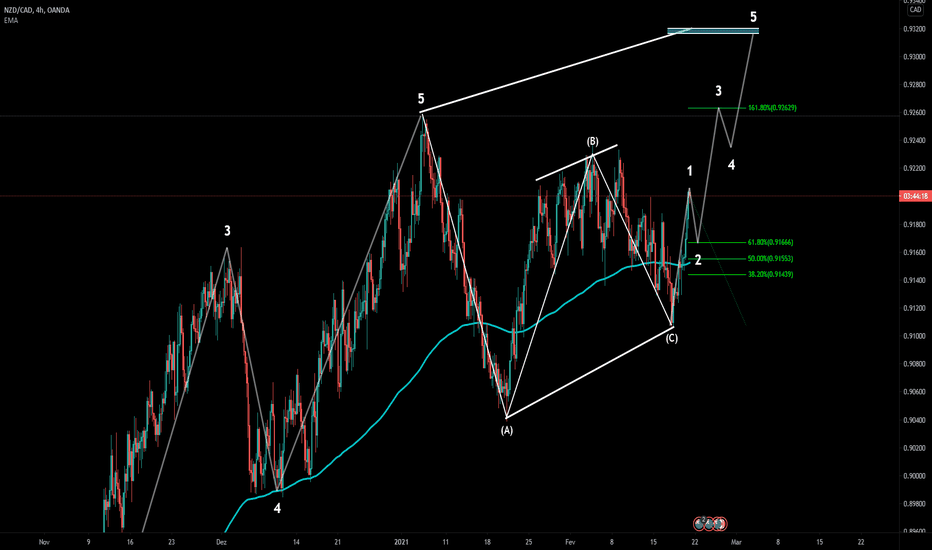Click the Dez label on the time axis
Image resolution: width=932 pixels, height=550 pixels.
[221, 542]
